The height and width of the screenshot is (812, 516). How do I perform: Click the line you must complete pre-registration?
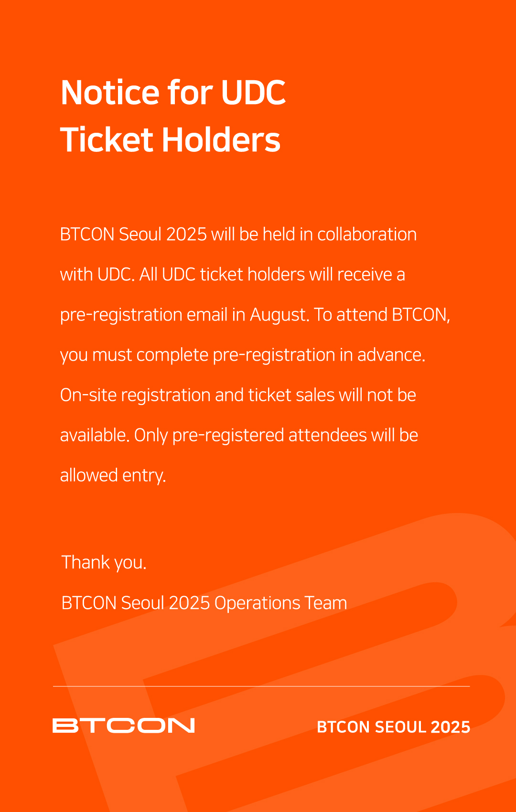(243, 355)
